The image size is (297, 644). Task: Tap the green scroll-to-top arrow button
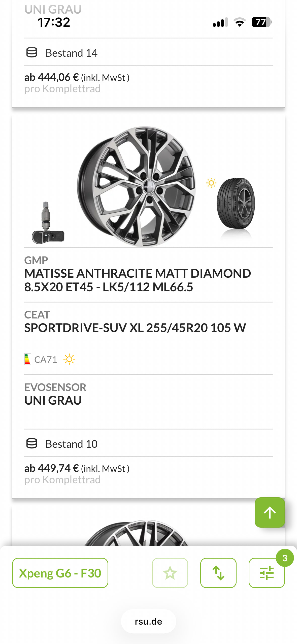tap(270, 512)
